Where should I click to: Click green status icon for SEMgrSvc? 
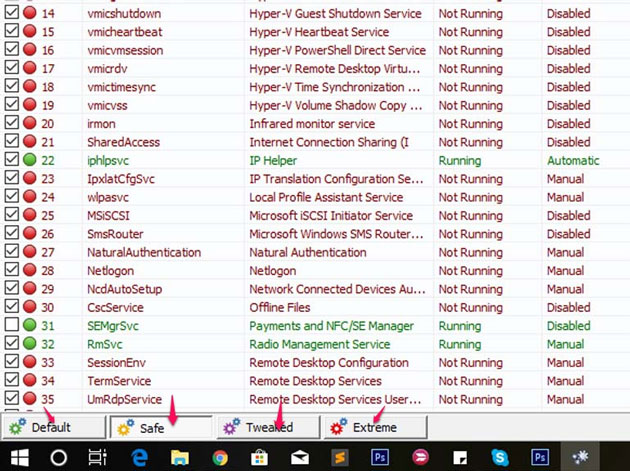tap(29, 325)
